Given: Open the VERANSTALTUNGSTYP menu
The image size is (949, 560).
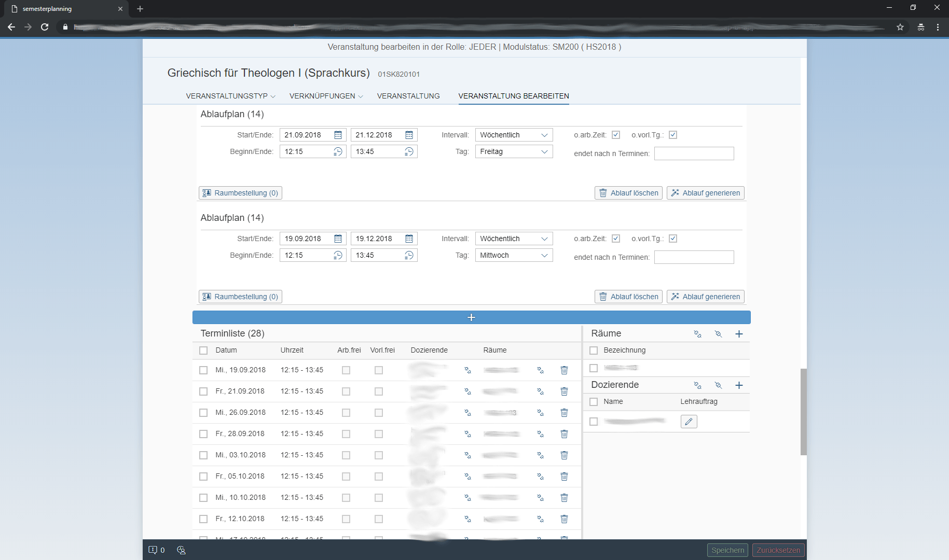Looking at the screenshot, I should coord(230,96).
